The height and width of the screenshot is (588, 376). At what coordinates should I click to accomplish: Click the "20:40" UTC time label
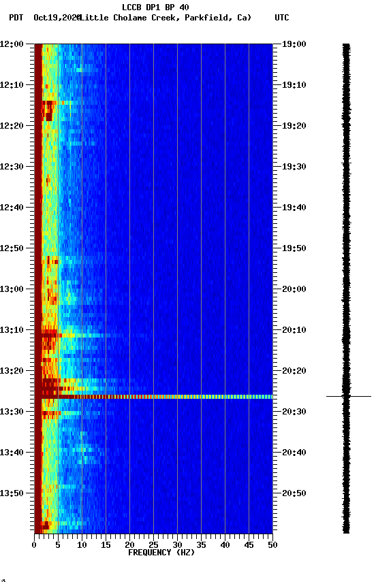(x=294, y=453)
